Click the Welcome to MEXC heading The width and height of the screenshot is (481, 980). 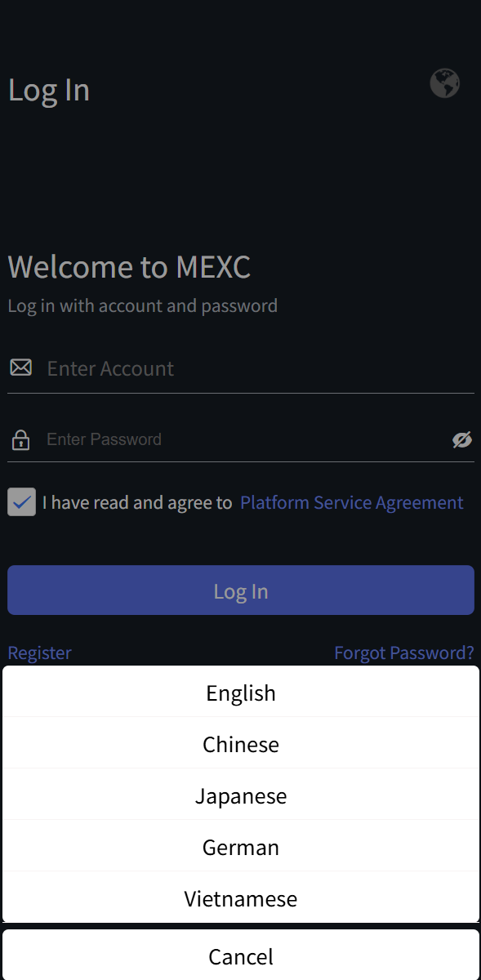click(129, 267)
